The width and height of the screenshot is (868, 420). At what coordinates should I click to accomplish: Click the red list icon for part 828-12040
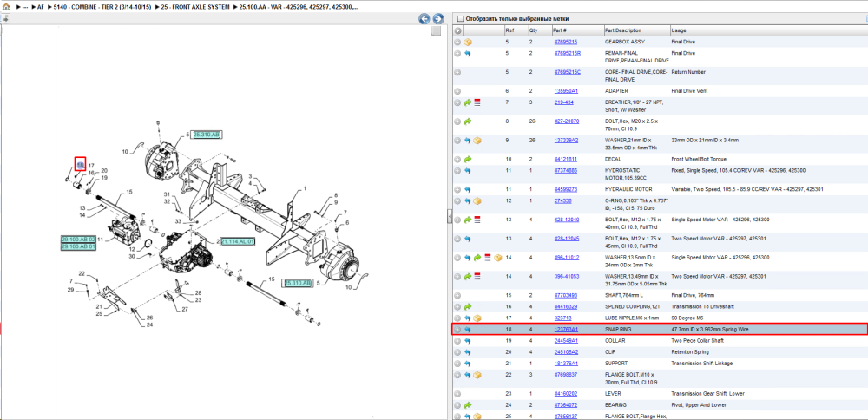pos(477,220)
